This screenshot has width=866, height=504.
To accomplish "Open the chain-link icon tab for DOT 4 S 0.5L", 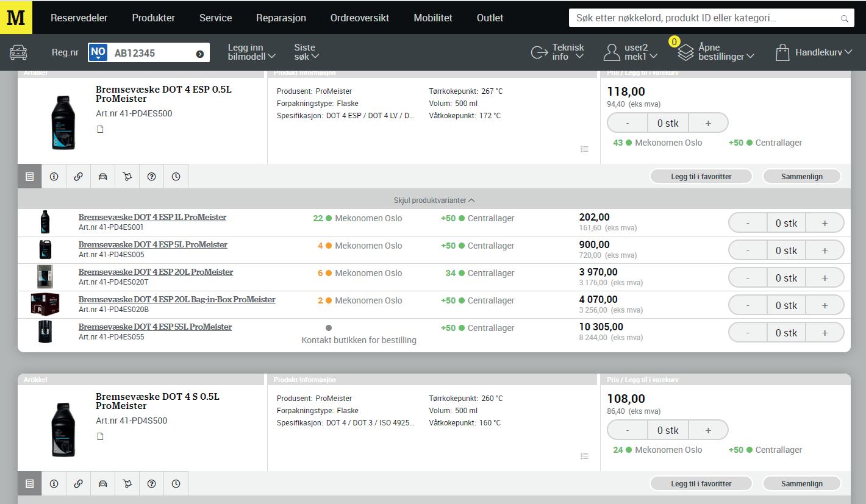I will 79,484.
